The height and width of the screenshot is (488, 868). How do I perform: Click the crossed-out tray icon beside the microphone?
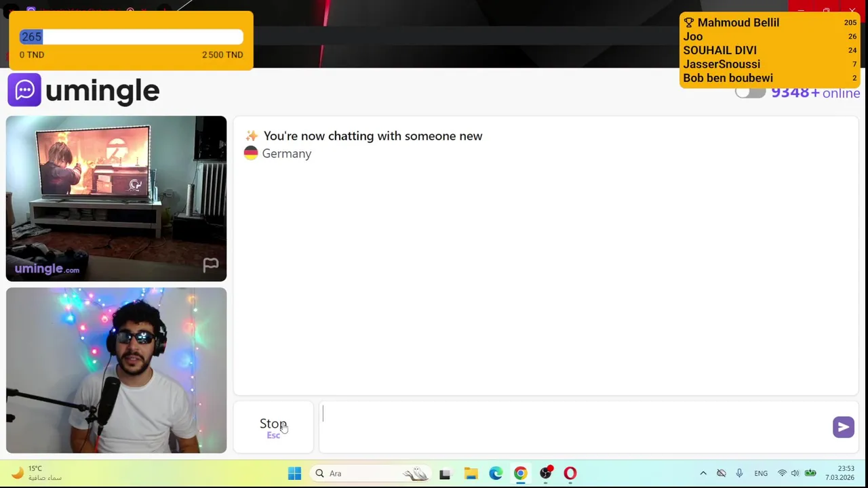pyautogui.click(x=722, y=473)
